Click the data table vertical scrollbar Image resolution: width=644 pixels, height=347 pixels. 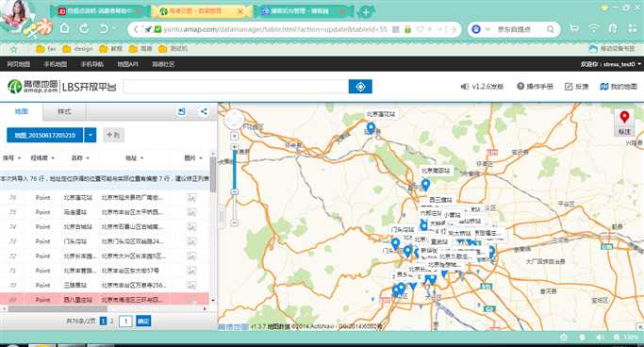213,174
